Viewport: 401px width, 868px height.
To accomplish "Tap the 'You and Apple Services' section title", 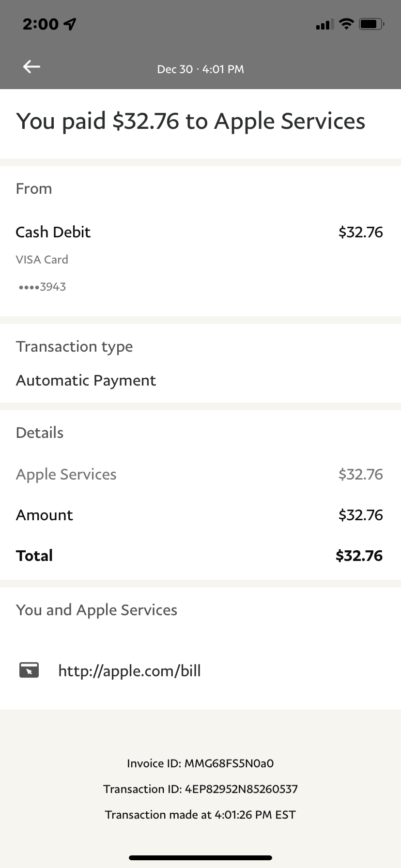I will pyautogui.click(x=96, y=610).
